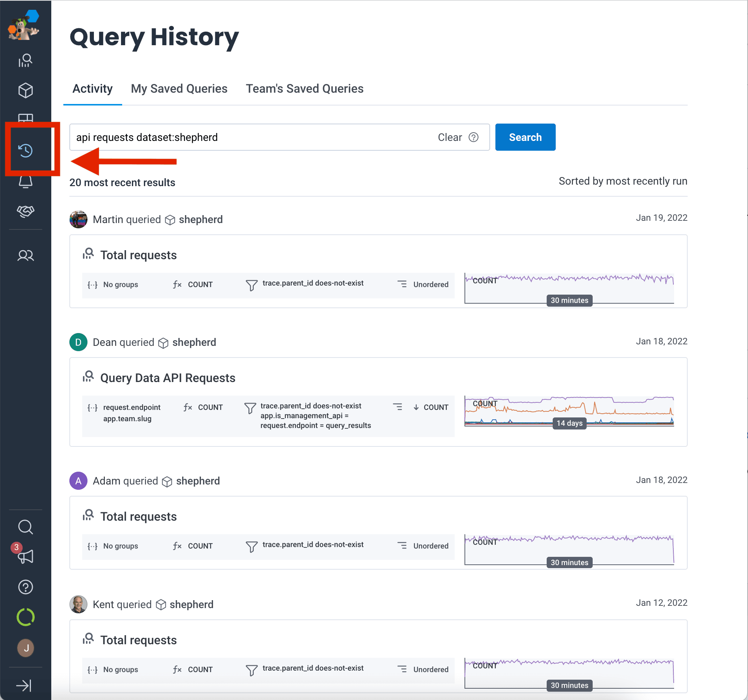This screenshot has height=700, width=748.
Task: Switch to Team's Saved Queries tab
Action: (x=305, y=89)
